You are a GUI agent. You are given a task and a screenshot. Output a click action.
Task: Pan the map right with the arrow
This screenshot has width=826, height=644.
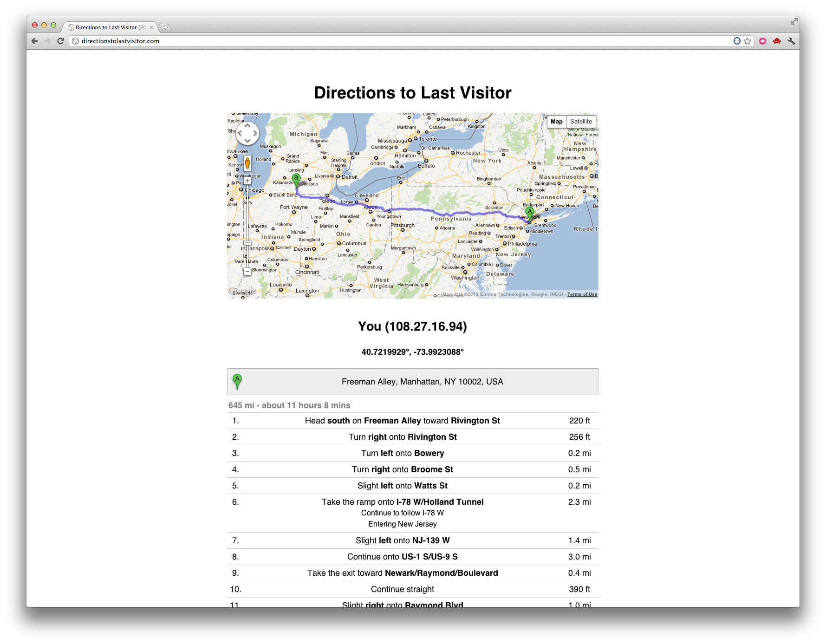coord(255,133)
